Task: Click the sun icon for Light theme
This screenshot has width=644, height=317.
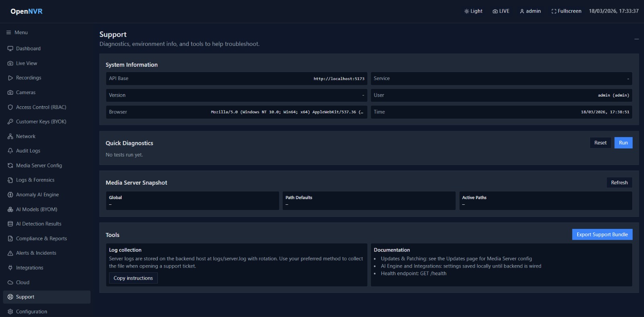Action: [x=466, y=11]
